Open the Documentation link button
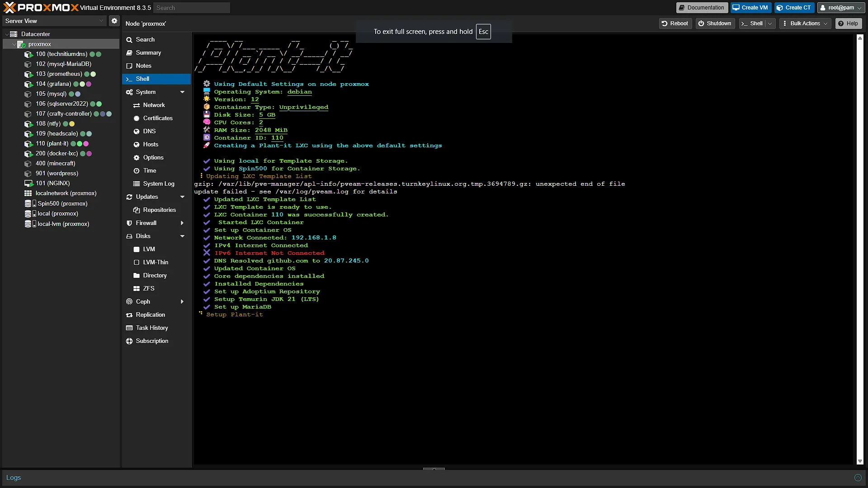This screenshot has height=488, width=868. coord(702,8)
